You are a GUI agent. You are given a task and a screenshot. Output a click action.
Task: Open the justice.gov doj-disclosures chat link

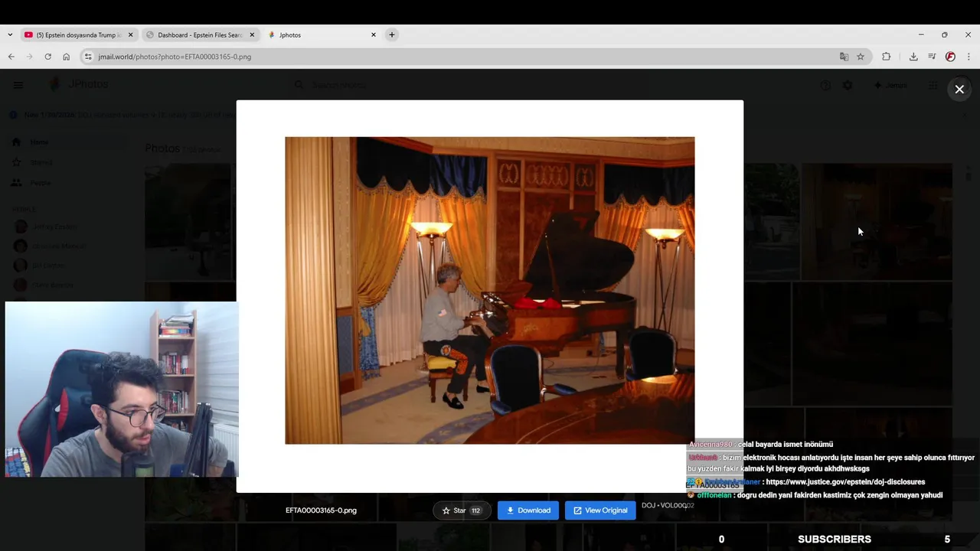point(845,482)
